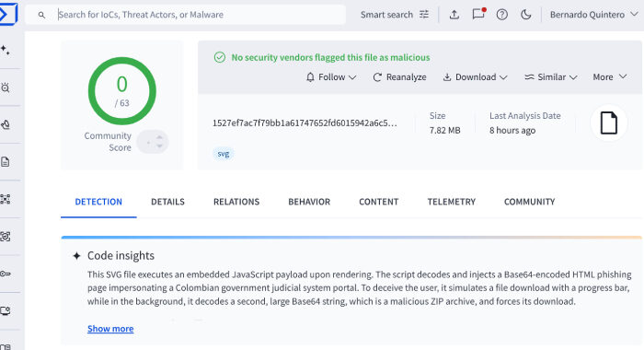644x350 pixels.
Task: Toggle dark mode moon icon
Action: coord(525,15)
